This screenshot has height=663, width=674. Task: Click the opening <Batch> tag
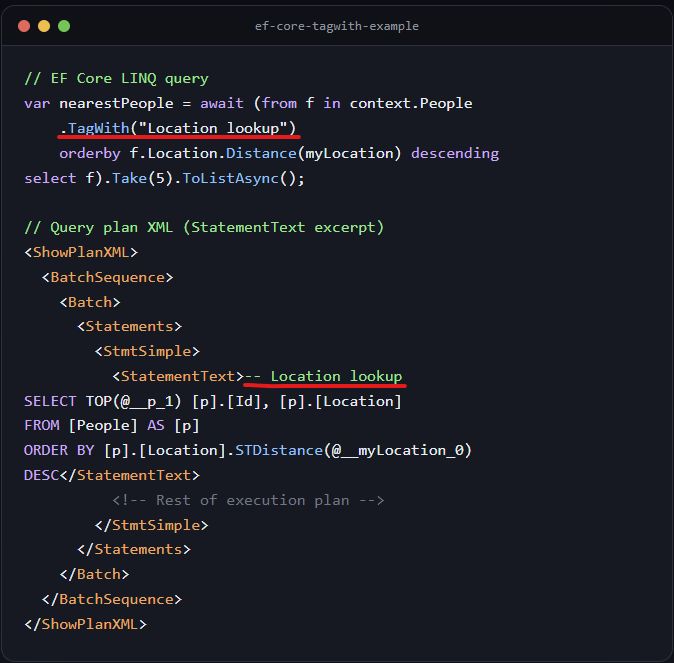click(90, 302)
